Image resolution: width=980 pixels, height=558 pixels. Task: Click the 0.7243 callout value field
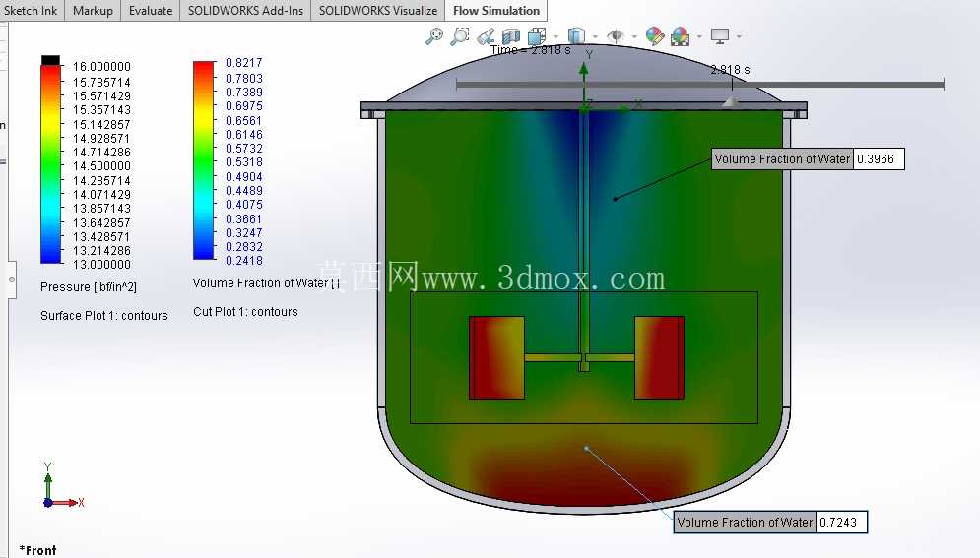pyautogui.click(x=840, y=522)
